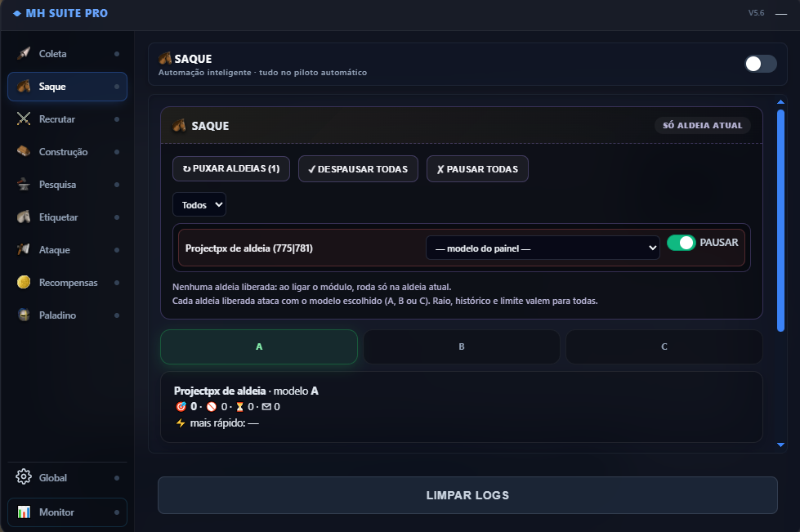Click the MH Suite Pro logo diamond
This screenshot has width=800, height=532.
coord(17,13)
